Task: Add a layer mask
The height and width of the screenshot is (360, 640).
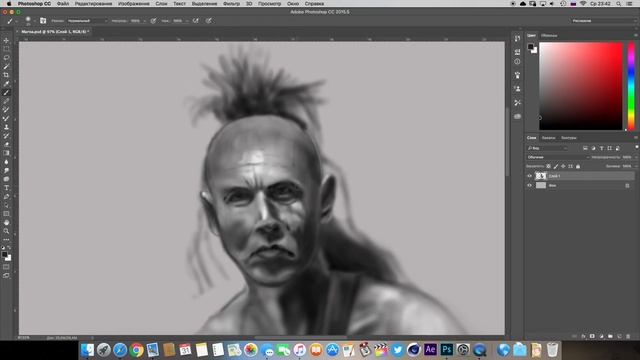Action: [592, 336]
